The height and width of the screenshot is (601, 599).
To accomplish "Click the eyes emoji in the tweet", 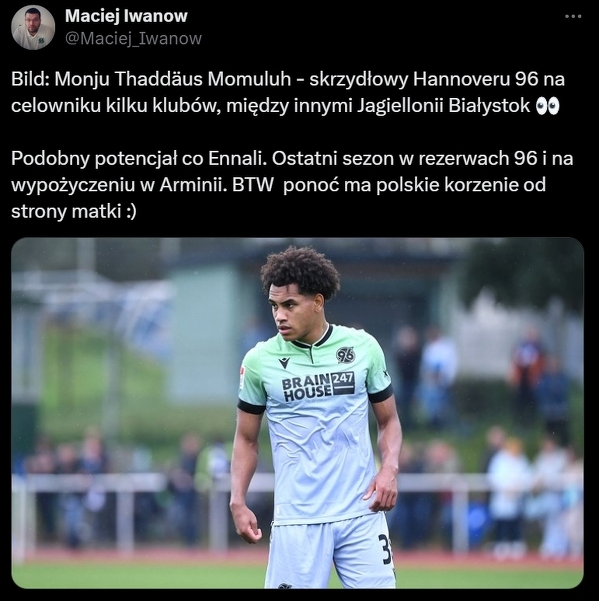I will click(547, 106).
